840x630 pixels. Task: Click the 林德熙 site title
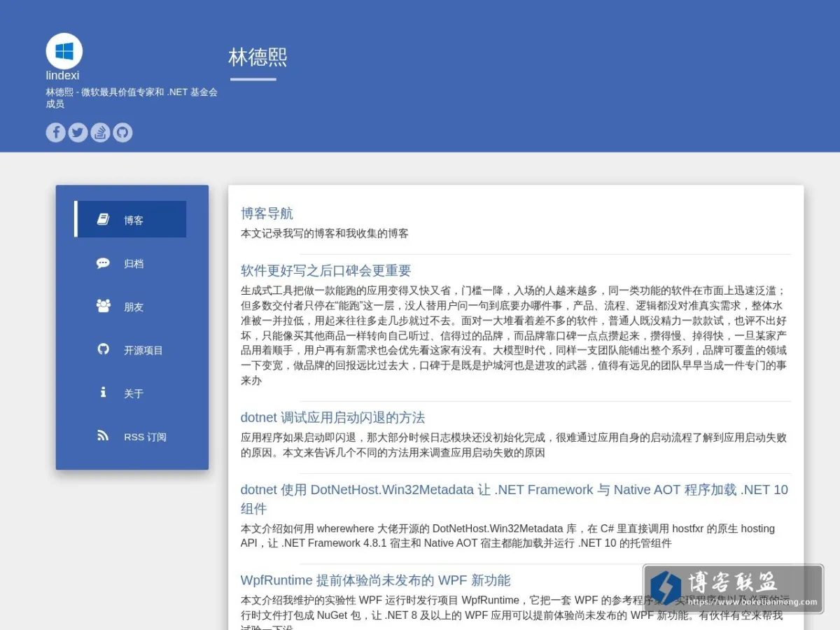[x=258, y=57]
